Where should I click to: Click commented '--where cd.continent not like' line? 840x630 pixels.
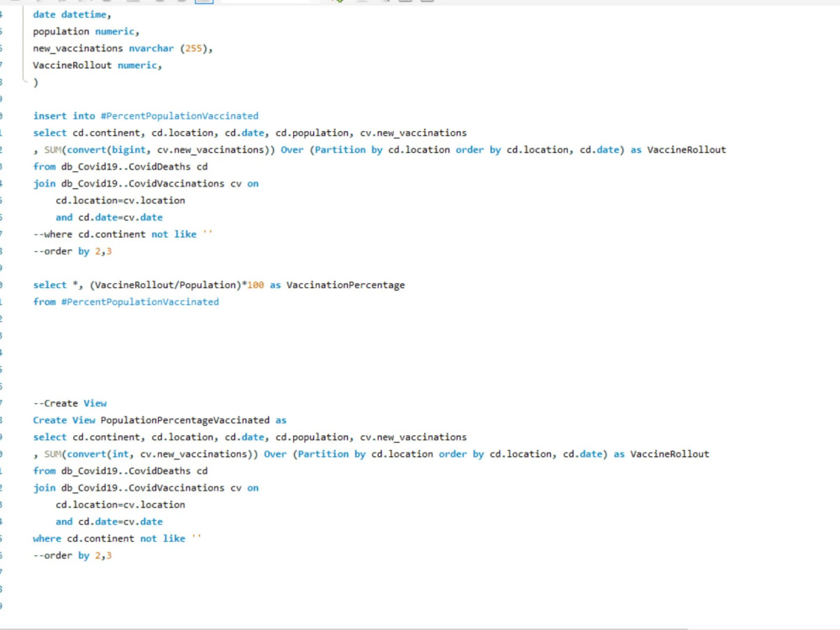123,234
